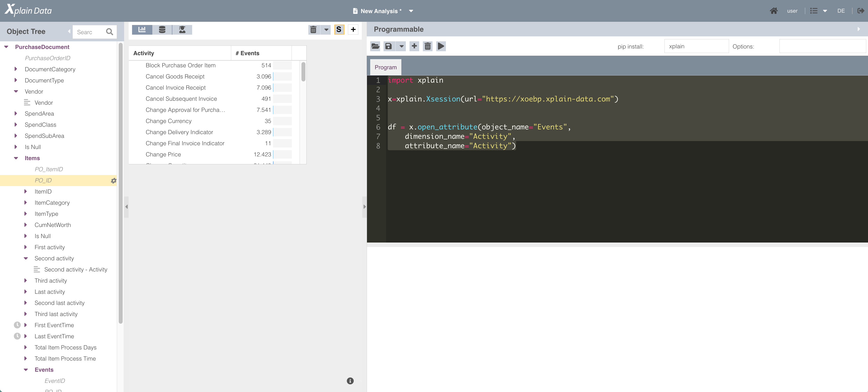Open the user account link
This screenshot has height=392, width=868.
(792, 11)
